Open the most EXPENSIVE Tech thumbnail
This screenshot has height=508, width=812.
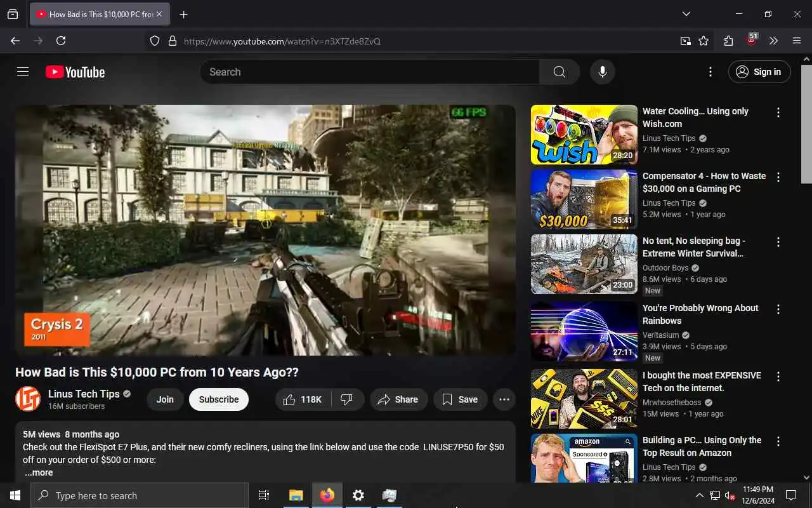click(x=584, y=399)
